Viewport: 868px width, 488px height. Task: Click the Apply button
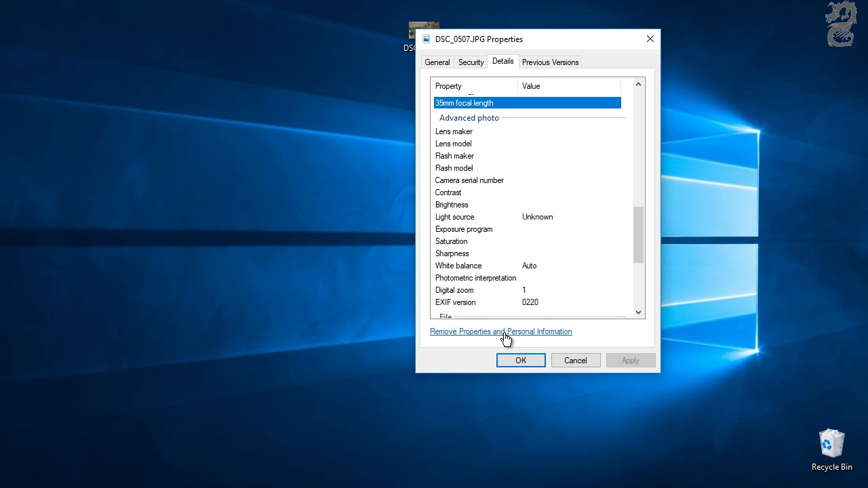[631, 361]
